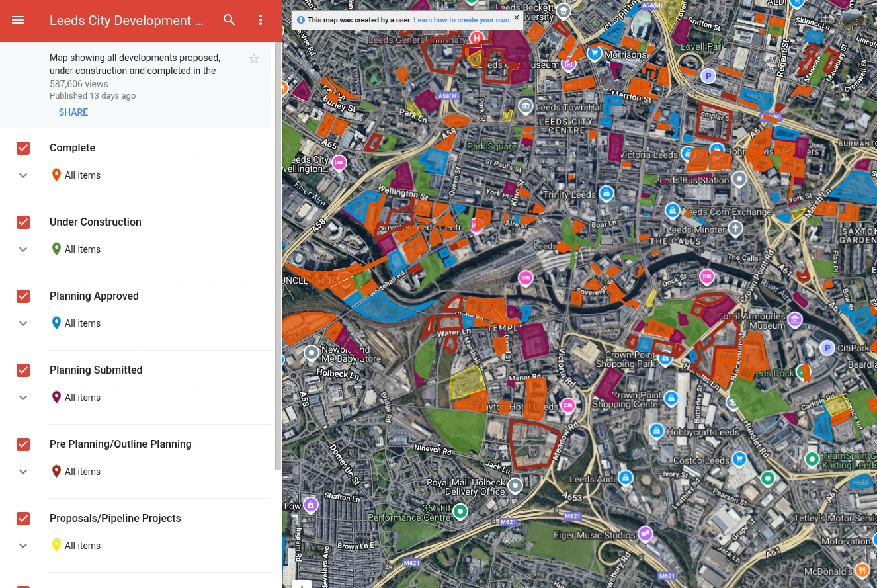This screenshot has width=877, height=588.
Task: Select the Leeds Bus Station marker
Action: click(x=739, y=179)
